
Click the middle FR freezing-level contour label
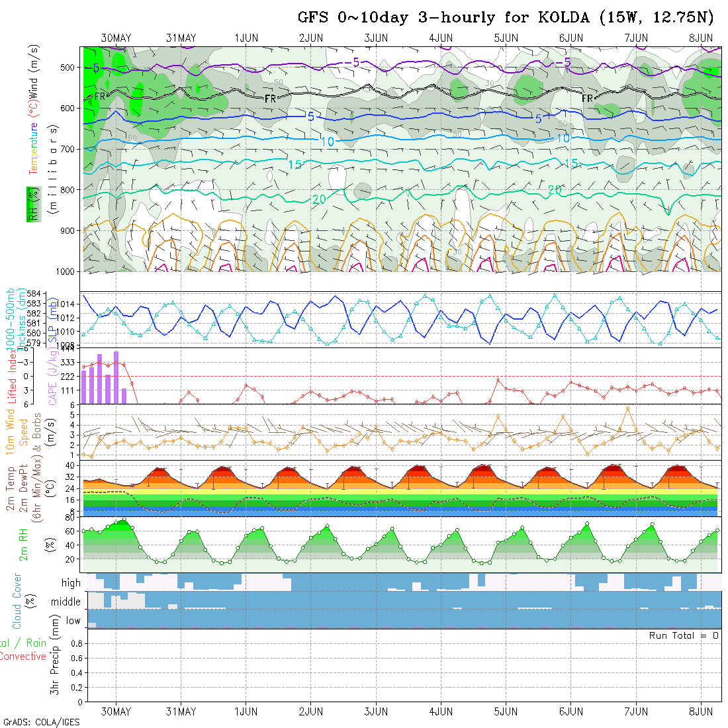point(270,99)
